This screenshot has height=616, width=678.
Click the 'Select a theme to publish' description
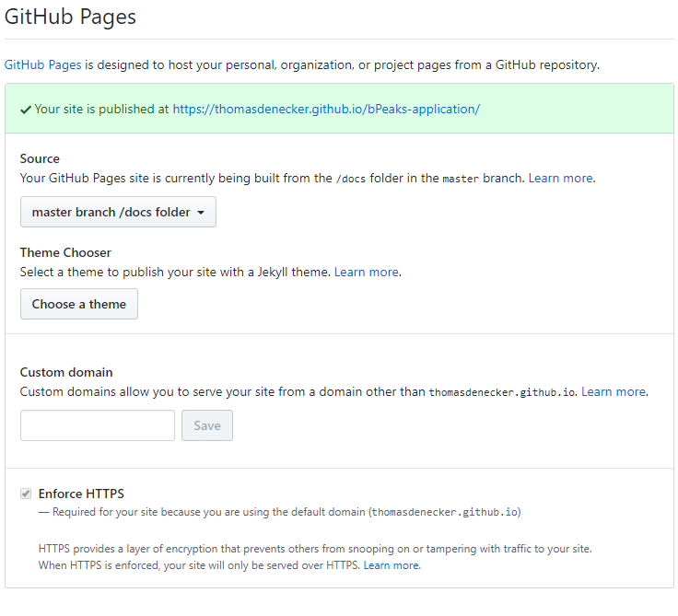(175, 272)
